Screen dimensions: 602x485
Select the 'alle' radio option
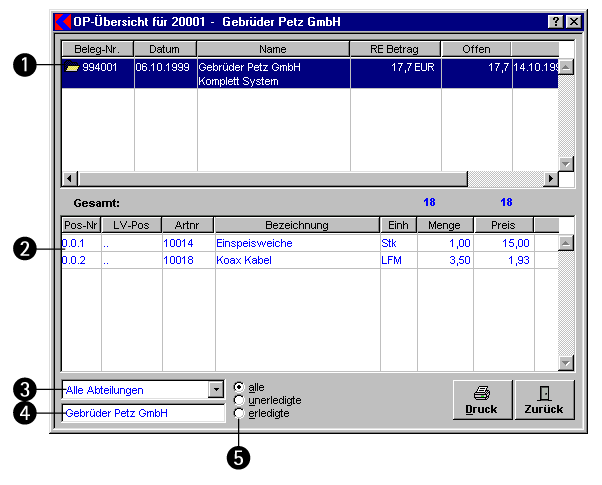(239, 387)
